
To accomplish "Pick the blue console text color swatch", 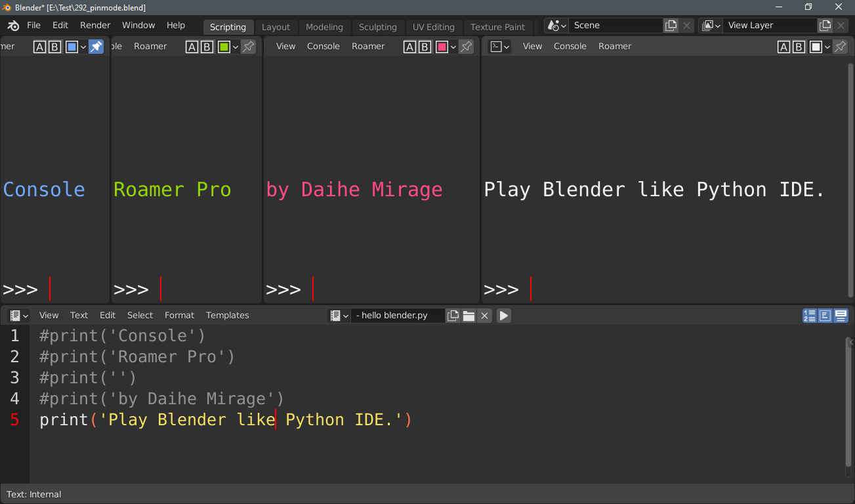I will tap(72, 47).
